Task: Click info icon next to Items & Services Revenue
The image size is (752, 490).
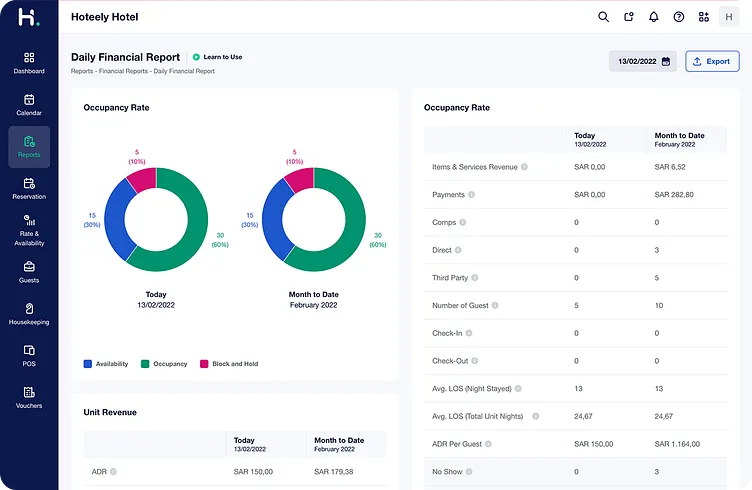Action: [x=524, y=167]
